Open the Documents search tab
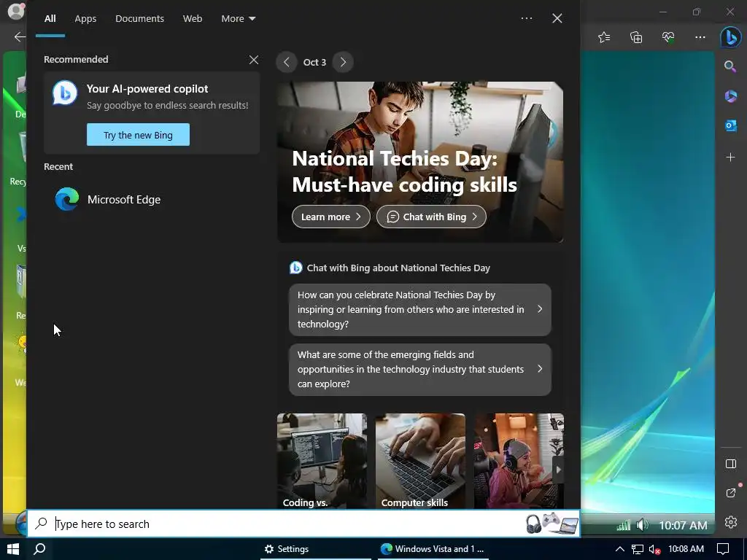The image size is (747, 560). 139,18
